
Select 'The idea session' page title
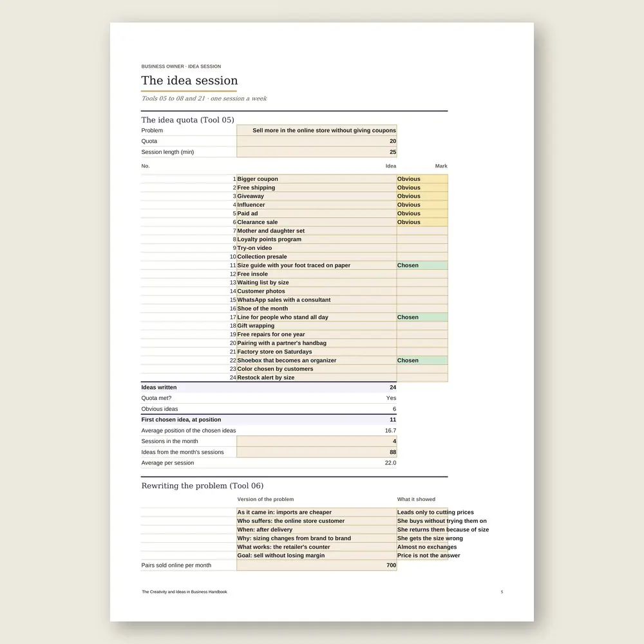(x=189, y=80)
